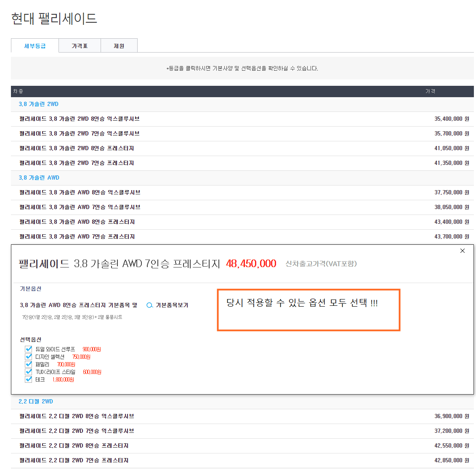Image resolution: width=476 pixels, height=469 pixels.
Task: Click the 37,750,000 원 price
Action: point(452,193)
